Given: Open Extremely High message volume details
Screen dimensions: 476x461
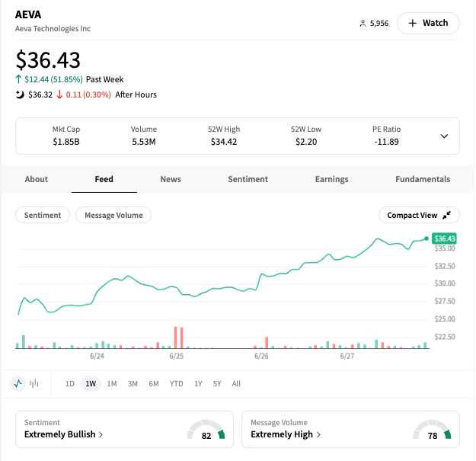Looking at the screenshot, I should click(286, 434).
